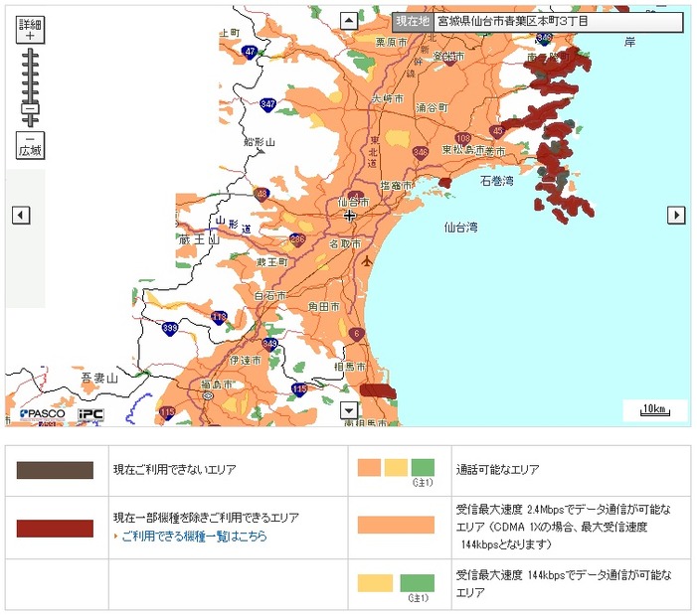Click the 塩竈市 label on the map
The width and height of the screenshot is (697, 616).
point(396,186)
